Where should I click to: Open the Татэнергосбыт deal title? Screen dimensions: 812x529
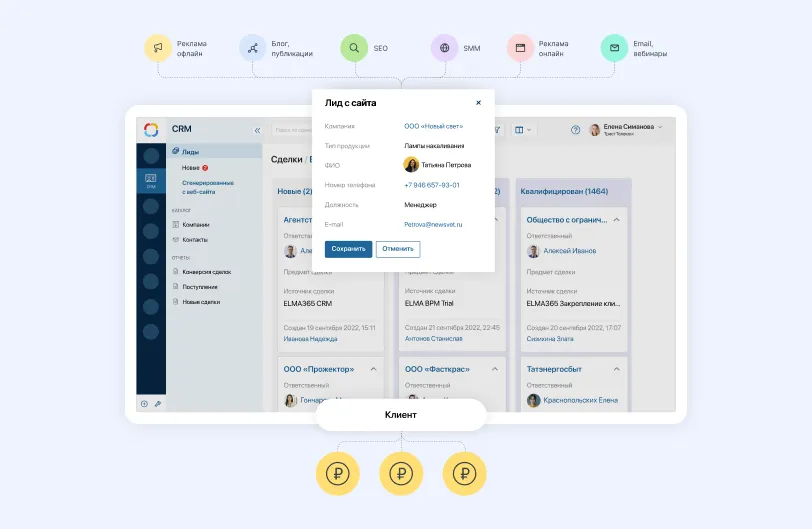click(554, 369)
